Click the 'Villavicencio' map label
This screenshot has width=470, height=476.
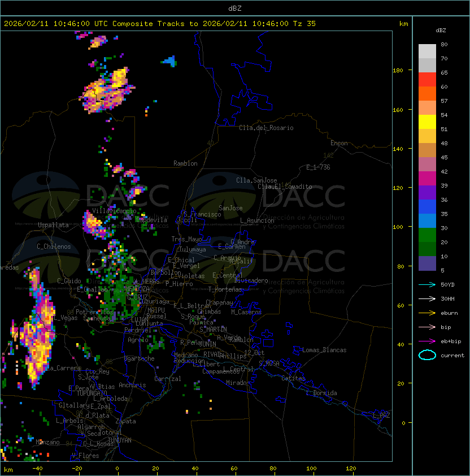pos(114,211)
